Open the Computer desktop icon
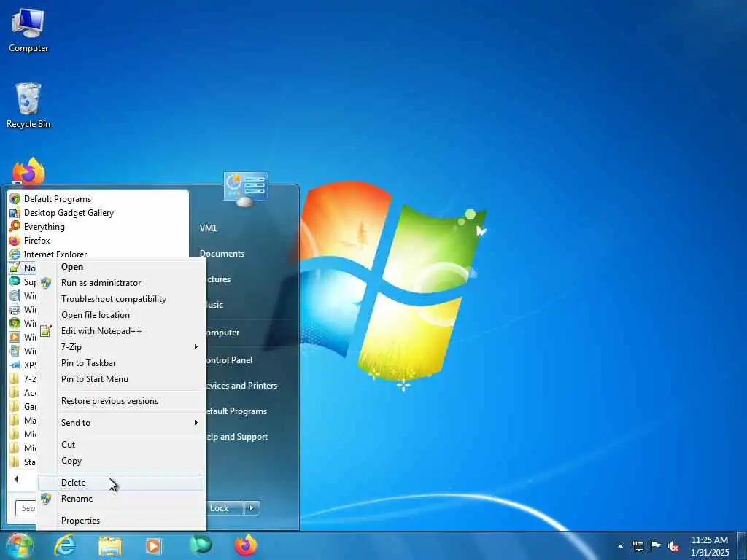This screenshot has width=747, height=560. pyautogui.click(x=28, y=31)
